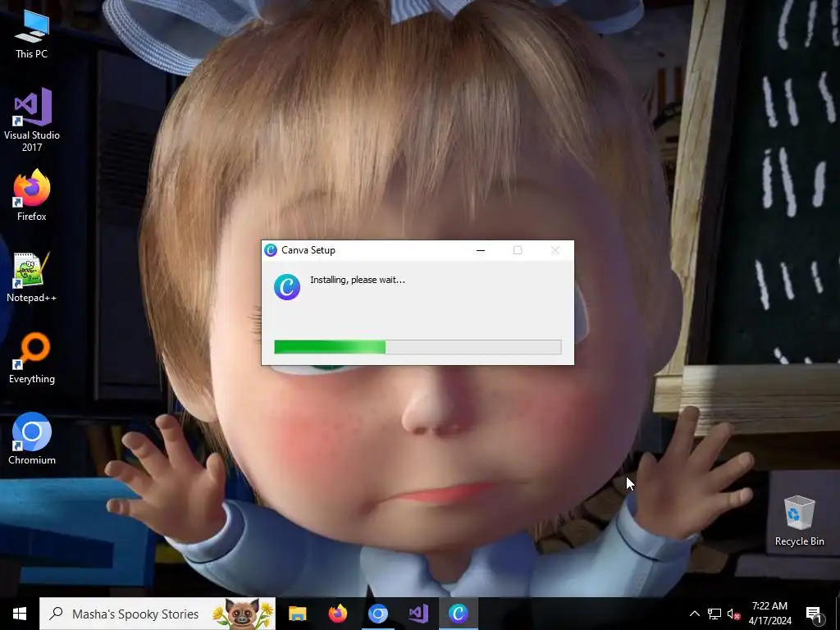
Task: Select the Everything search desktop shortcut
Action: tap(32, 358)
